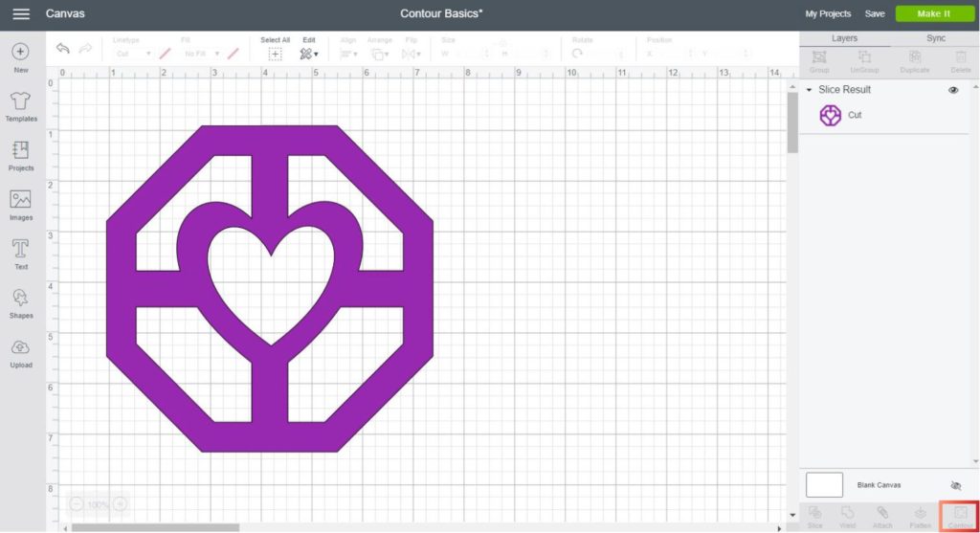The width and height of the screenshot is (980, 533).
Task: Click the Slice tool
Action: tap(815, 518)
